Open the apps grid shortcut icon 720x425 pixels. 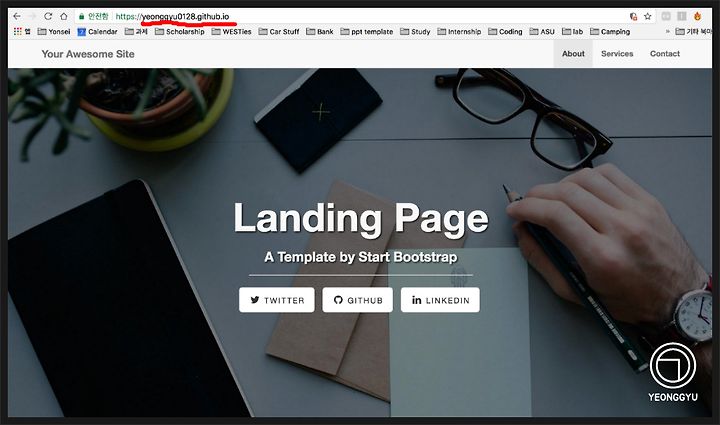tap(18, 31)
